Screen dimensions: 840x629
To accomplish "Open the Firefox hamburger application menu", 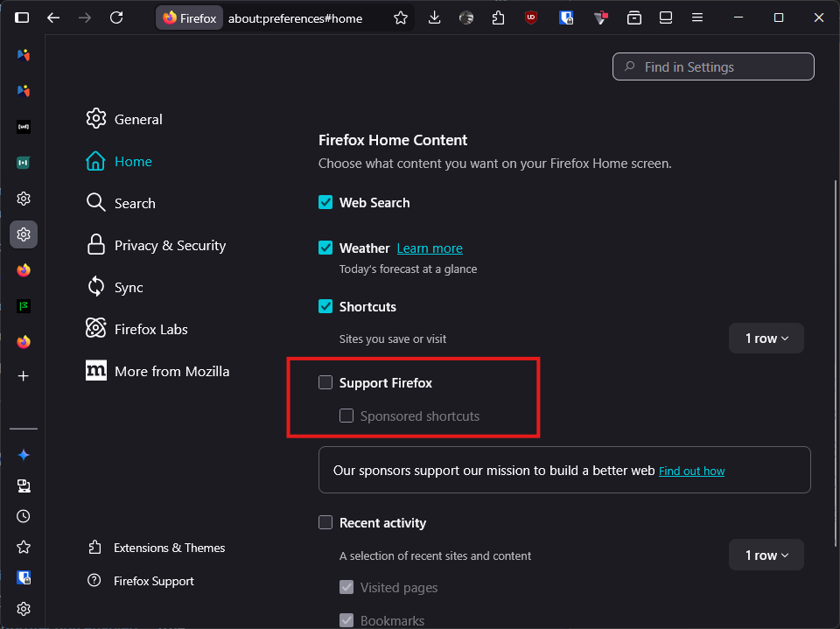I will (x=697, y=17).
